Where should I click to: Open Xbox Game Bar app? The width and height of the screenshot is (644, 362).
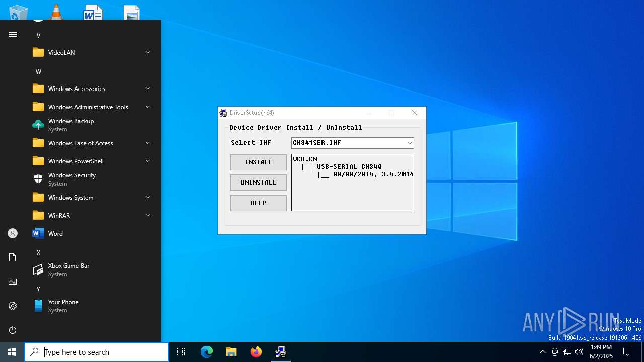tap(93, 269)
